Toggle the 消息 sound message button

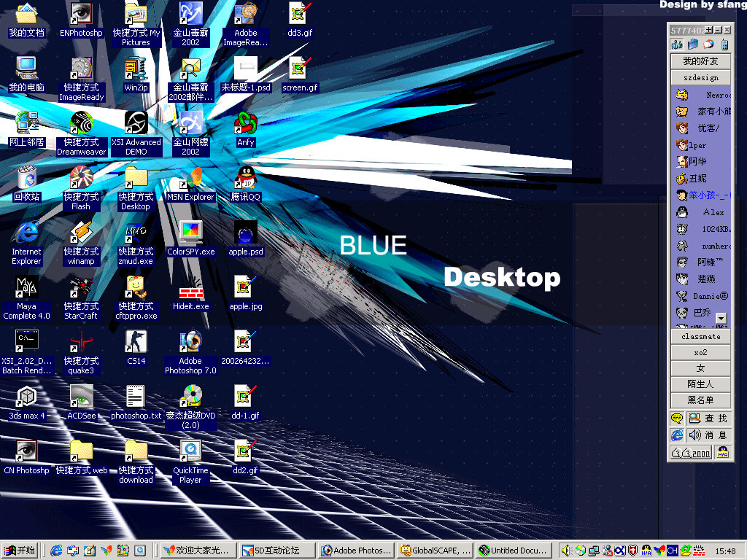pos(708,435)
